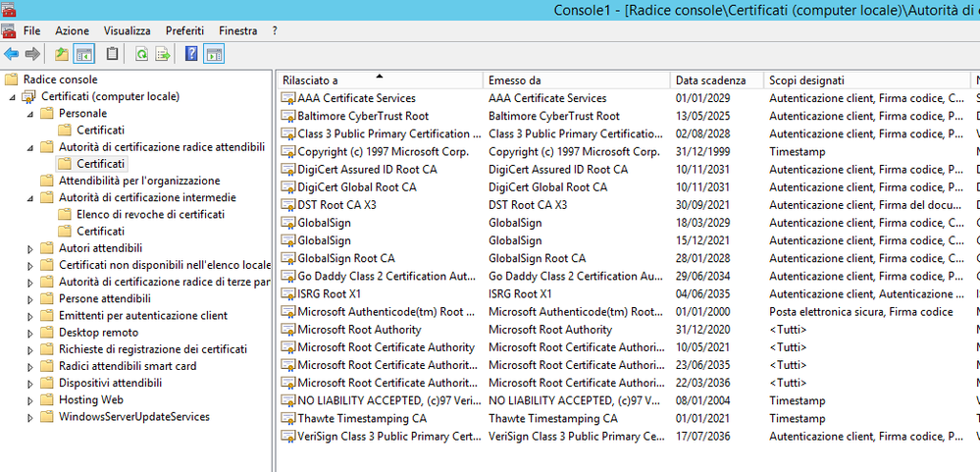Screen dimensions: 980x472
Task: Collapse Autorità di certificazione radice attendibili
Action: [x=30, y=147]
